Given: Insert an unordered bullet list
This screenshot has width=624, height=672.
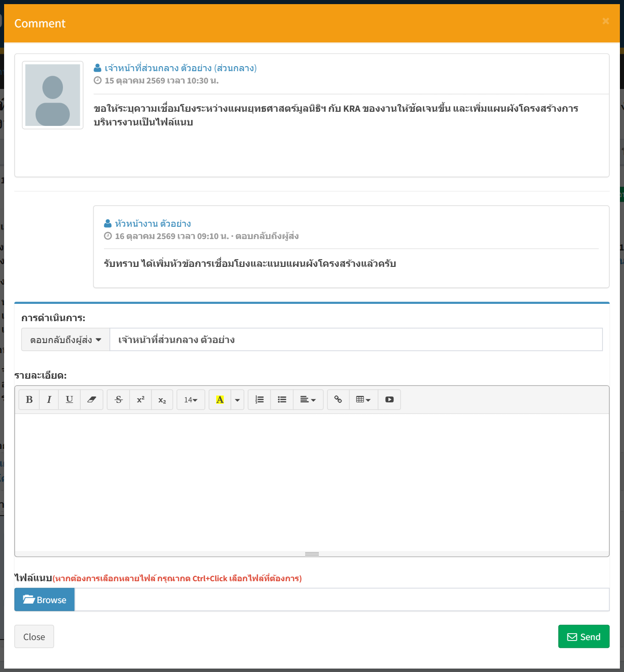Looking at the screenshot, I should click(282, 400).
